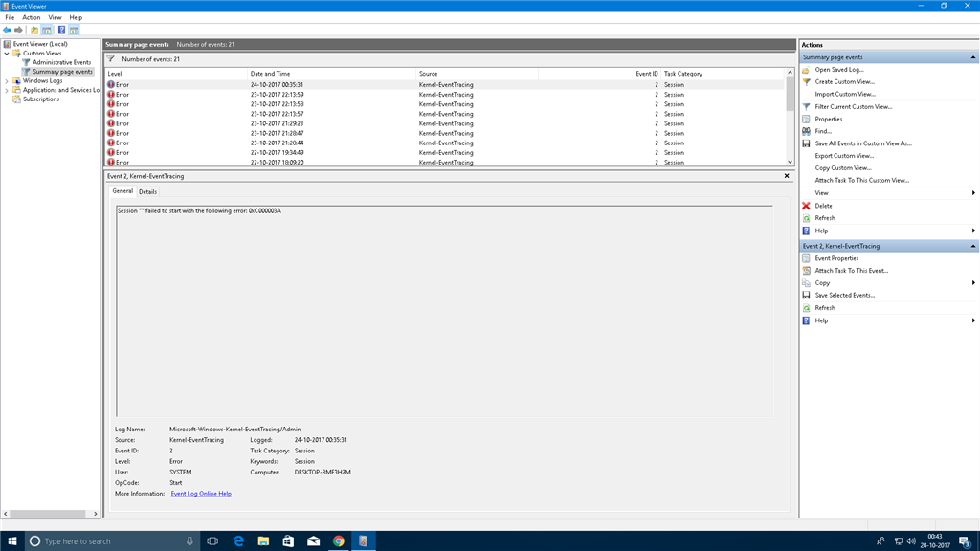Click the Save All Events floppy icon

click(x=806, y=143)
